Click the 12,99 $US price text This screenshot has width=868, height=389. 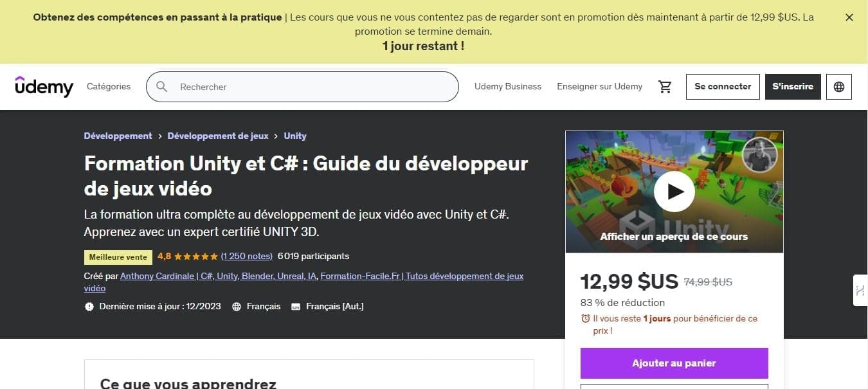click(x=629, y=282)
